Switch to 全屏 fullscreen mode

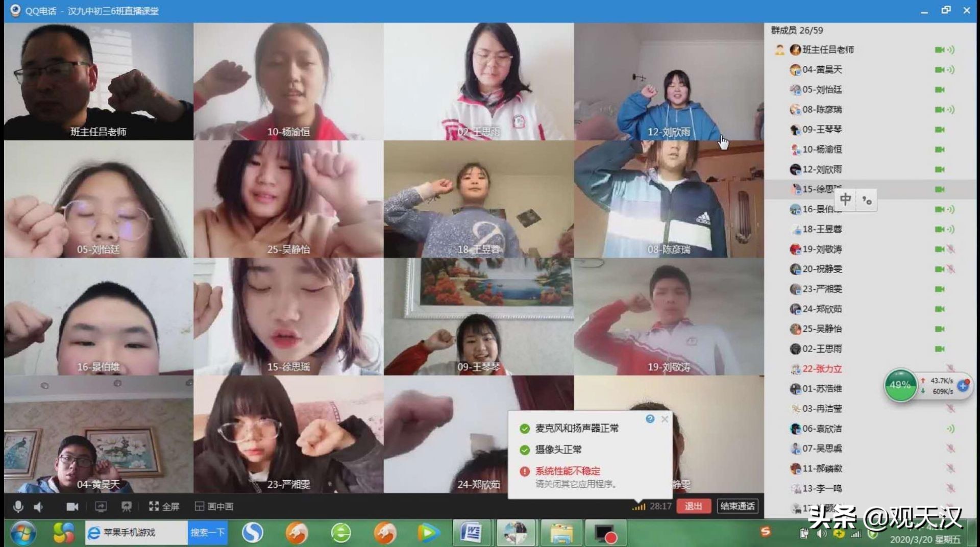coord(164,506)
